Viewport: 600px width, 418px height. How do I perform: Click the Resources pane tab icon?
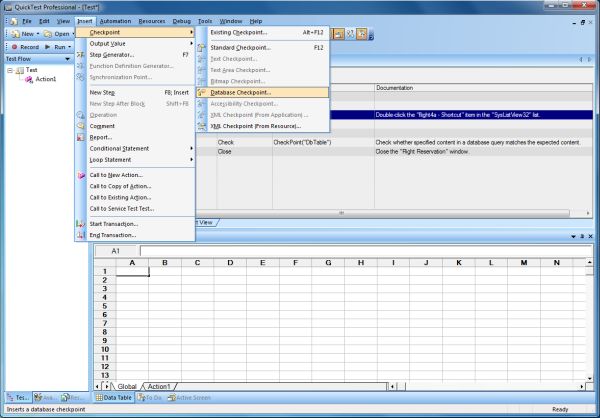pos(65,398)
